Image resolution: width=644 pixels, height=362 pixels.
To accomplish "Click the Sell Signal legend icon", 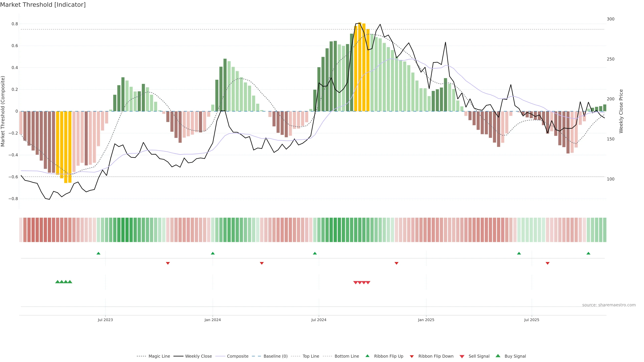I will [462, 356].
